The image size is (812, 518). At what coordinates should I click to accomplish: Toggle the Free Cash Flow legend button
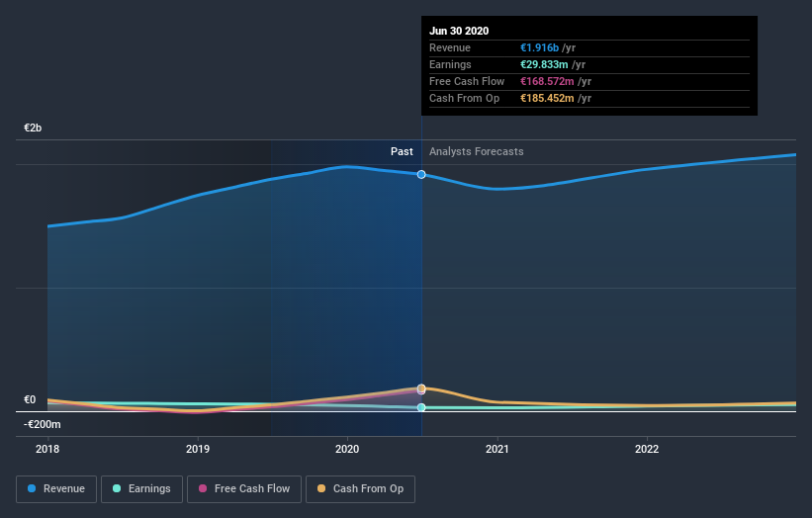click(x=244, y=489)
